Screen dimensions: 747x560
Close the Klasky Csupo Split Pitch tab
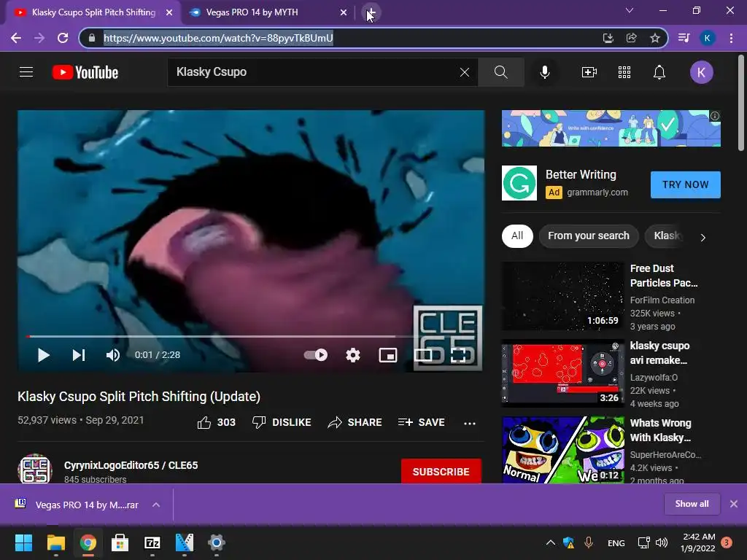coord(169,13)
